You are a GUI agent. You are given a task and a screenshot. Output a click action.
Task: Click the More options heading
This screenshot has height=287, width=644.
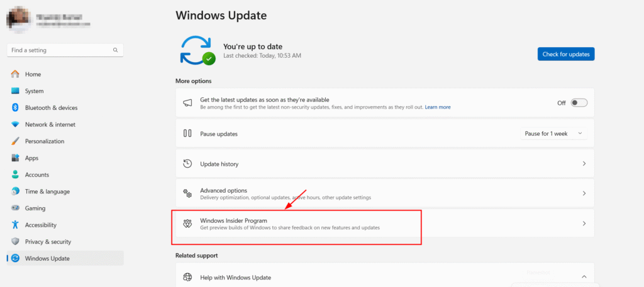(194, 81)
